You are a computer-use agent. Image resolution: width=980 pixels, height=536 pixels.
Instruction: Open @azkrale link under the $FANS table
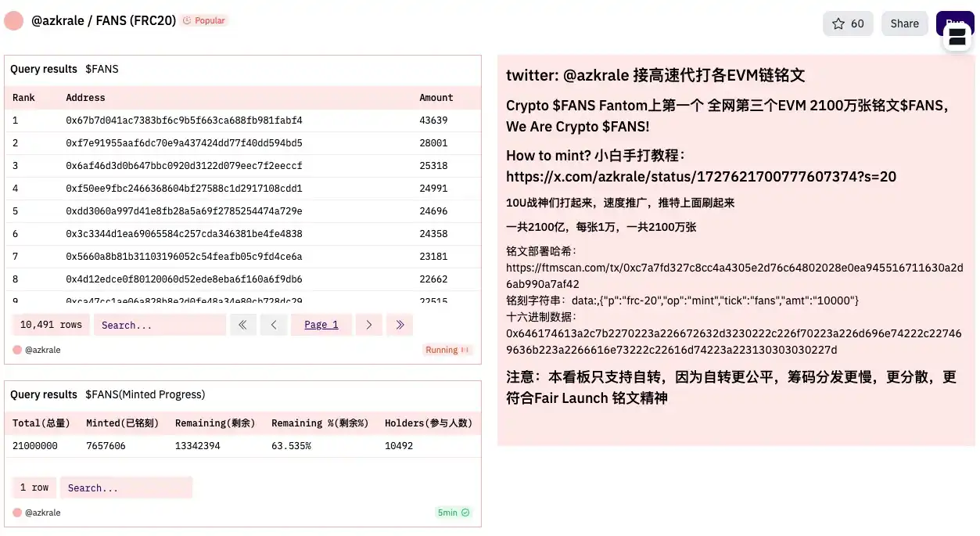tap(42, 350)
